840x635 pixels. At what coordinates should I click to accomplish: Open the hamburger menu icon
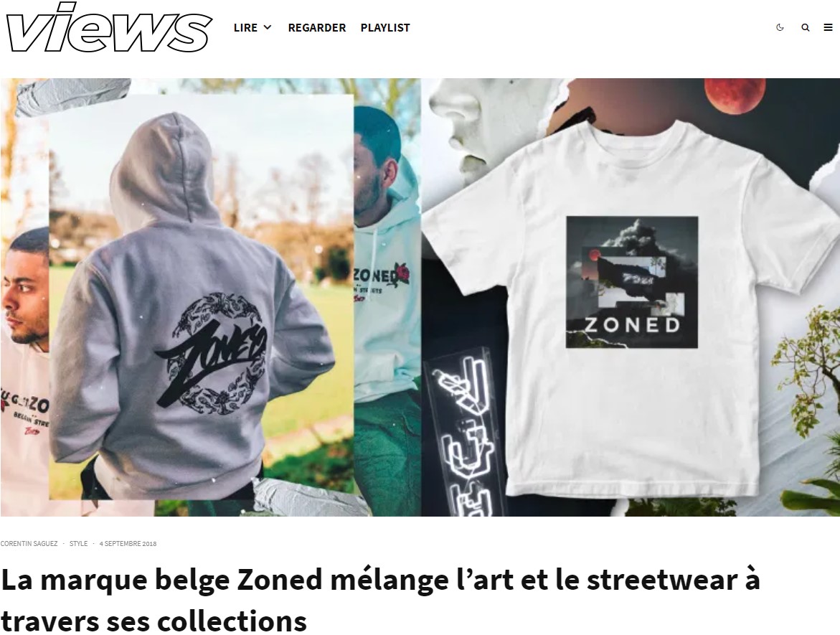point(828,27)
